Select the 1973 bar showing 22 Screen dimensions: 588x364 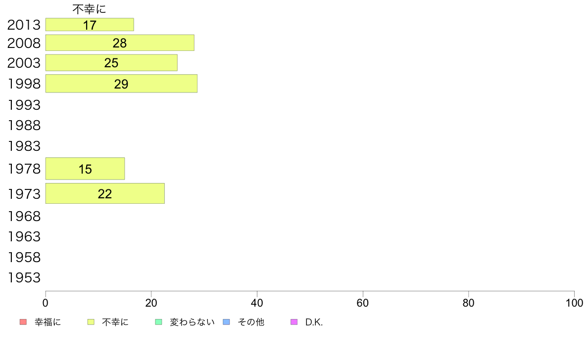(x=105, y=193)
